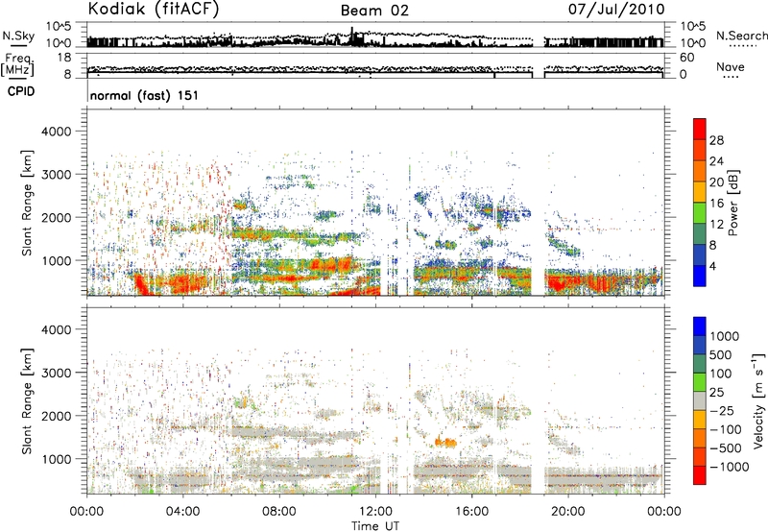Click the '-1000' tick on the velocity colorbar
The height and width of the screenshot is (532, 768).
(729, 467)
